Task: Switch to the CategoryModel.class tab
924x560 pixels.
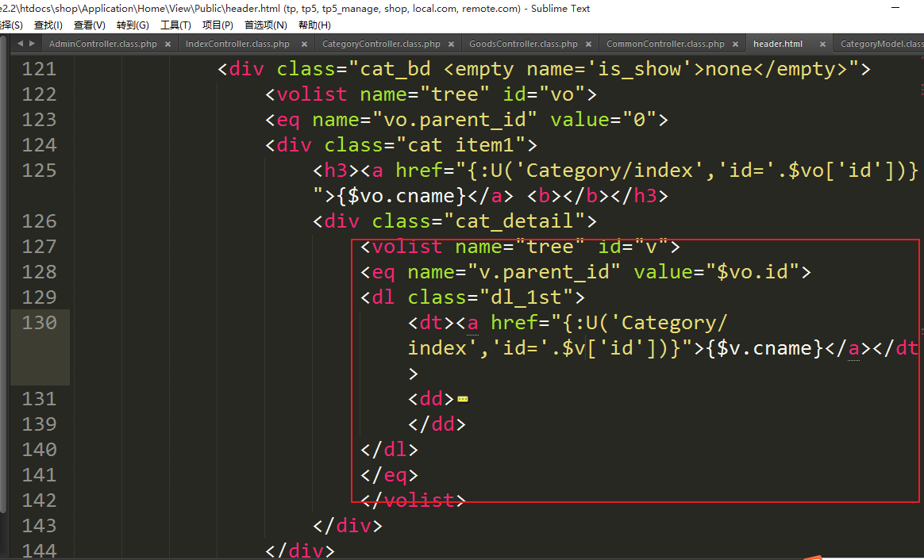Action: coord(881,44)
